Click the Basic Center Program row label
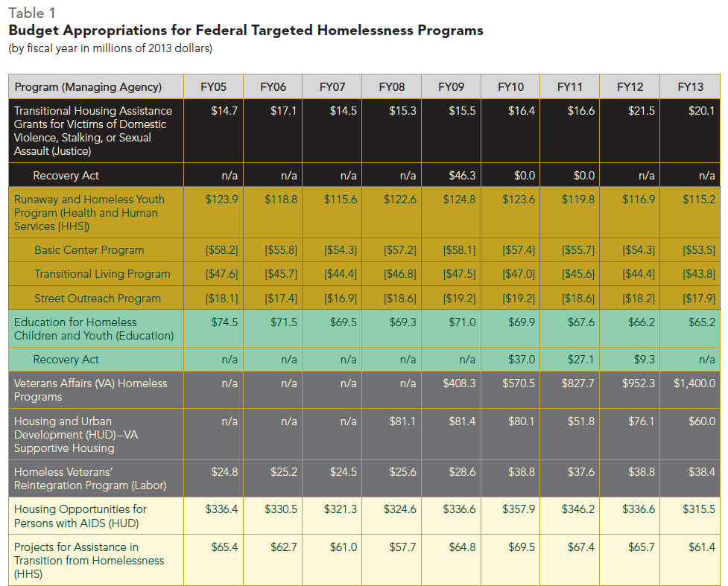This screenshot has width=728, height=586. coord(89,250)
